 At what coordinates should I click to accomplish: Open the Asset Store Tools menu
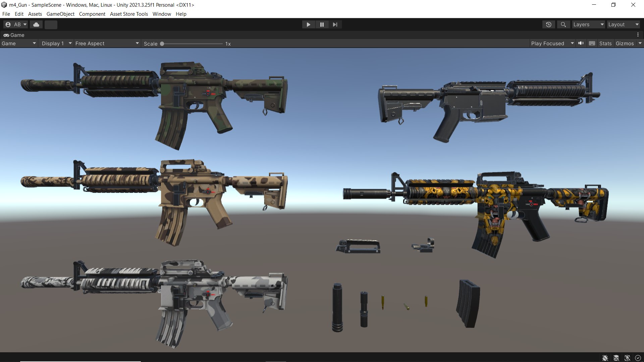(x=129, y=14)
